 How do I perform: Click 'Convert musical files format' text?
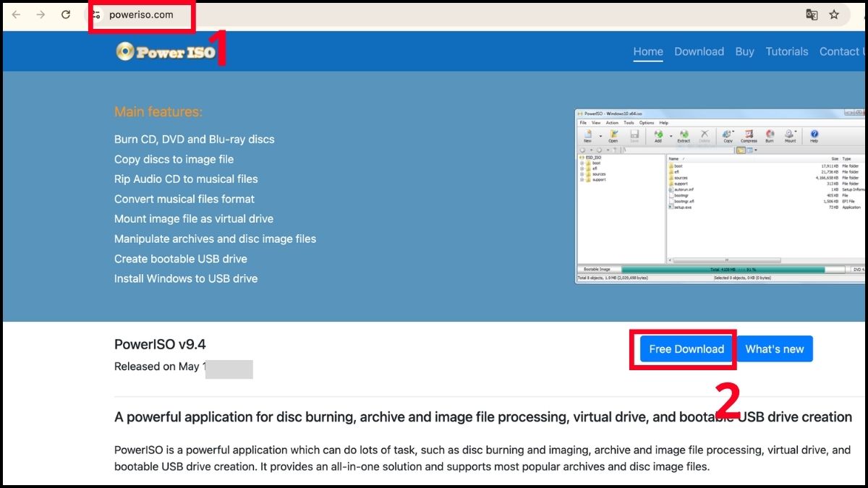[184, 199]
